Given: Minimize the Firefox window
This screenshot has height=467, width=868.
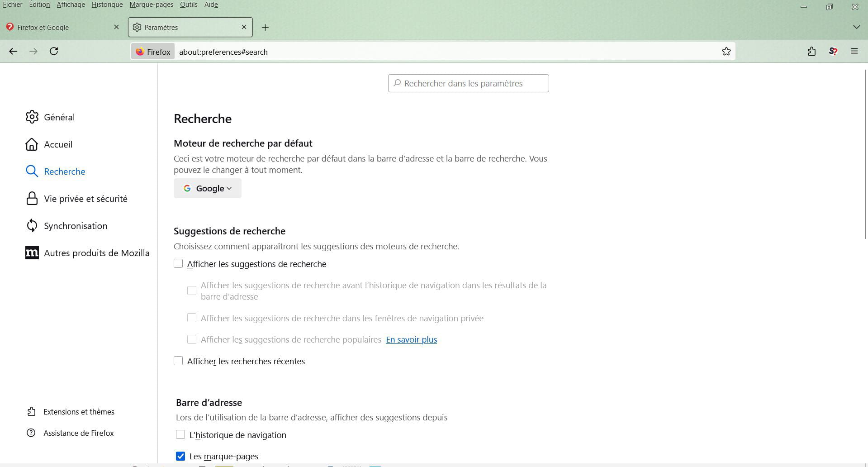Looking at the screenshot, I should coord(804,7).
